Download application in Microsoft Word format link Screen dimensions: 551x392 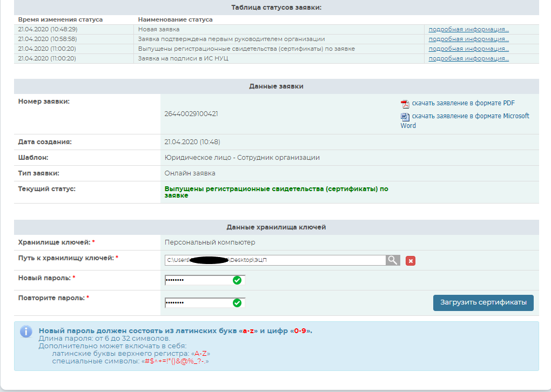[470, 116]
